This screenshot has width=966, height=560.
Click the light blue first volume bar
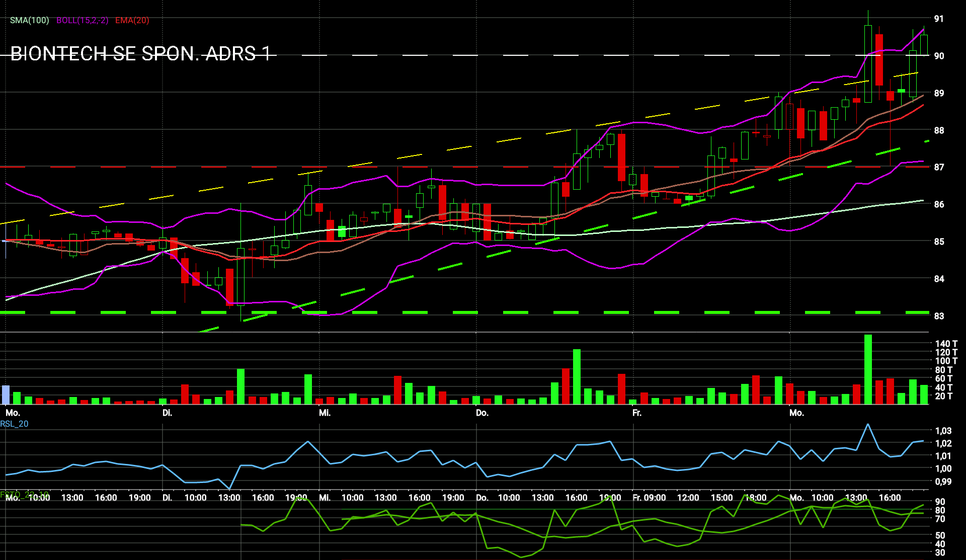(6, 395)
